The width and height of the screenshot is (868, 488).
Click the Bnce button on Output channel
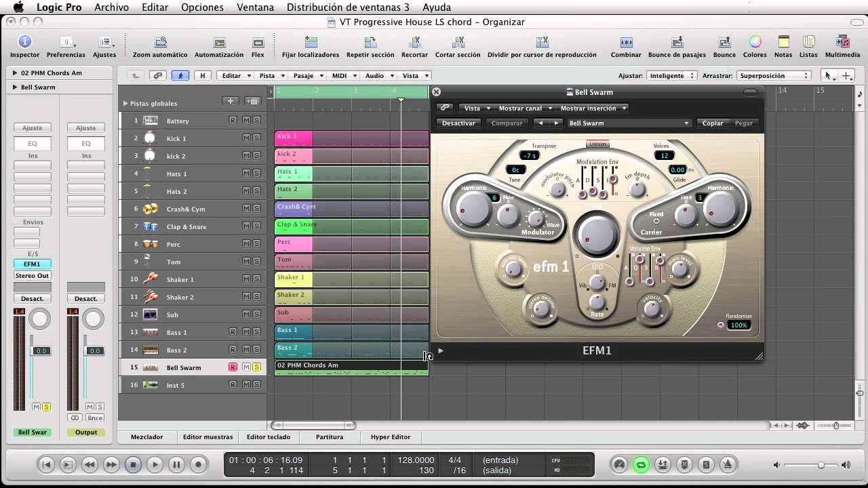click(x=95, y=418)
